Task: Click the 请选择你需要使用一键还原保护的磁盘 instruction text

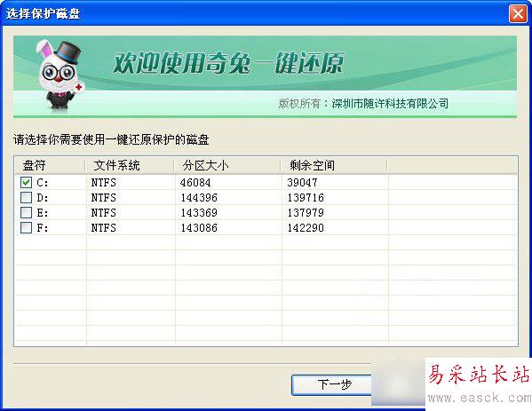Action: (111, 139)
